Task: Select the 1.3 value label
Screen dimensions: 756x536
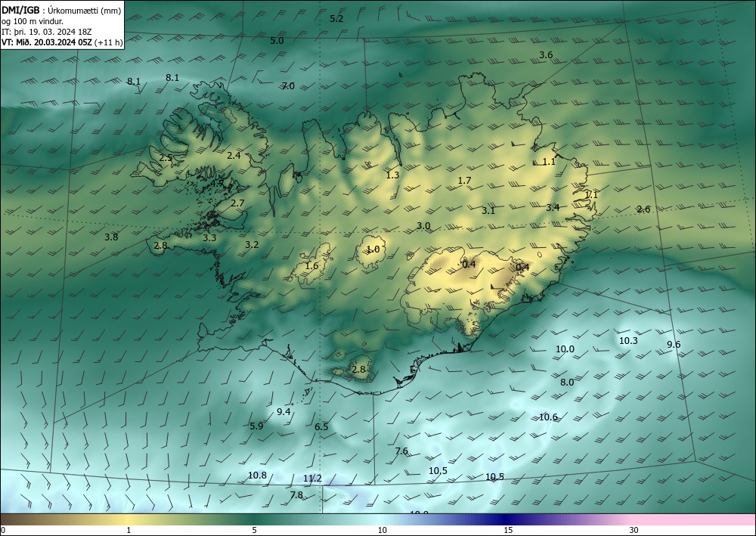Action: pos(392,175)
